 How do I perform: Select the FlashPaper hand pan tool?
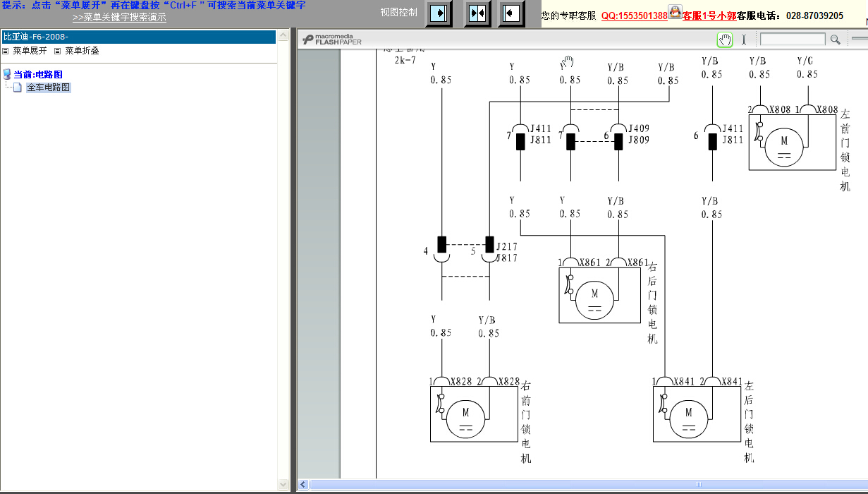[x=725, y=40]
